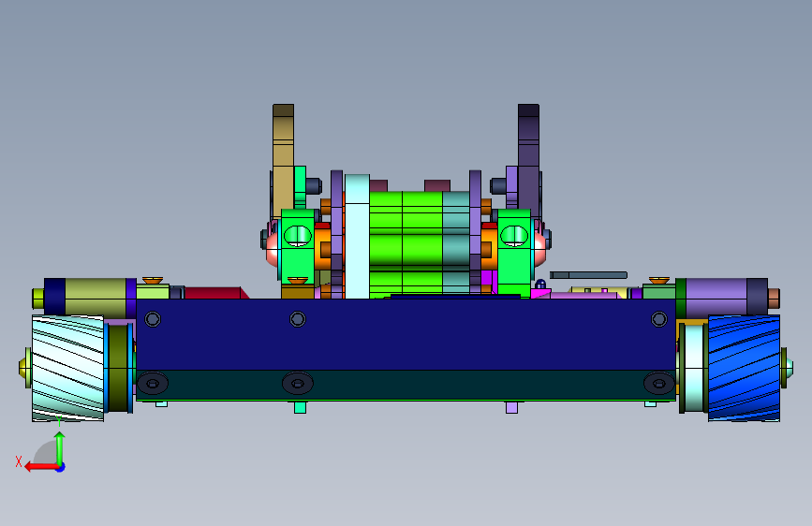This screenshot has height=526, width=812.
Task: Select the purple cylindrical motor on the right
Action: click(716, 297)
